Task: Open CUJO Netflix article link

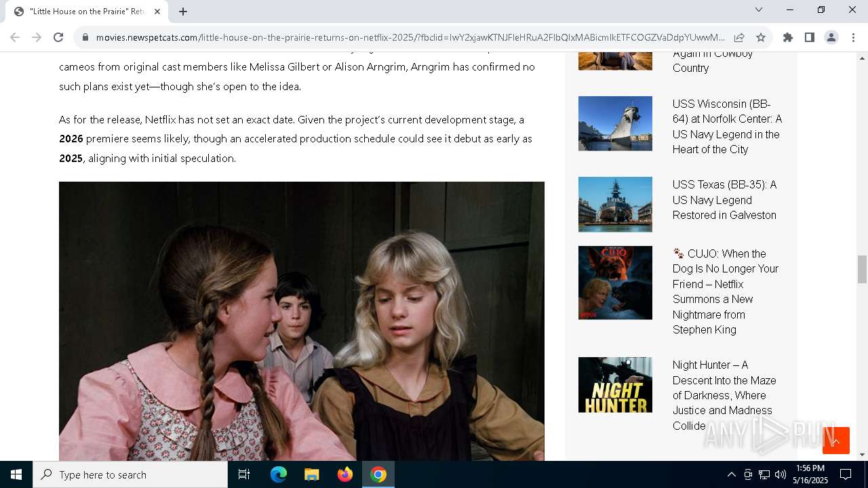Action: 726,291
